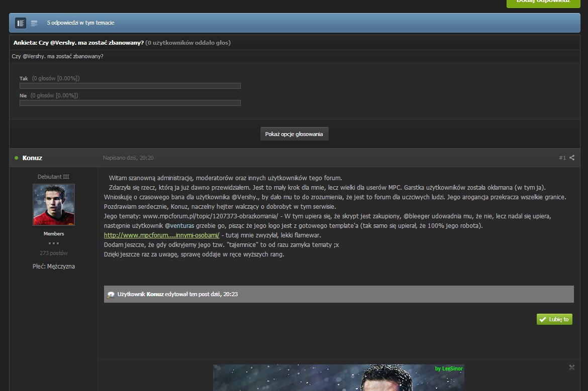
Task: Close the signature with the X icon
Action: [x=572, y=367]
